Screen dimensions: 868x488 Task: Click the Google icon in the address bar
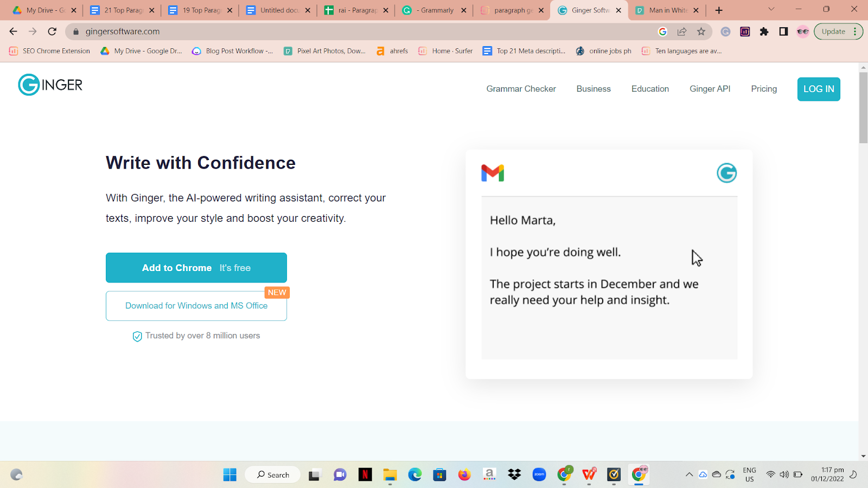pyautogui.click(x=662, y=31)
